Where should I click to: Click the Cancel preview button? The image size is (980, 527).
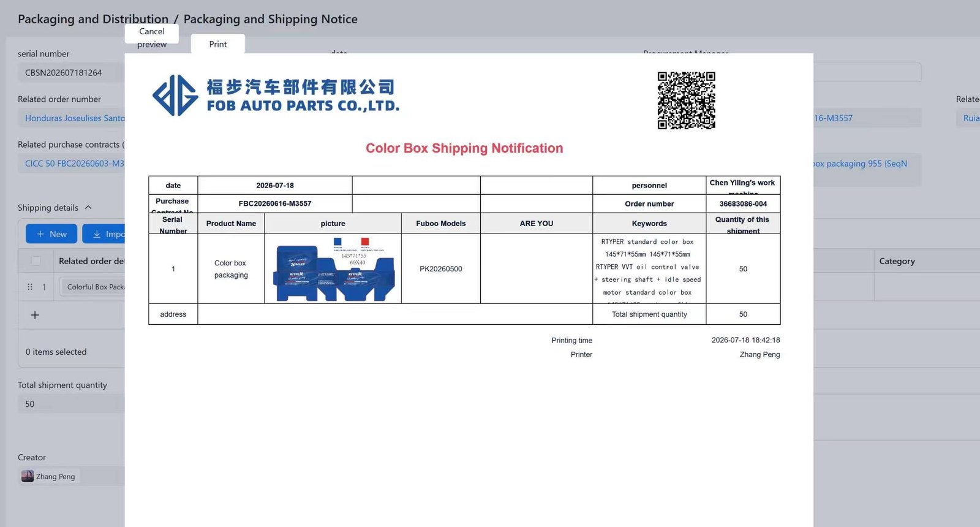coord(152,33)
